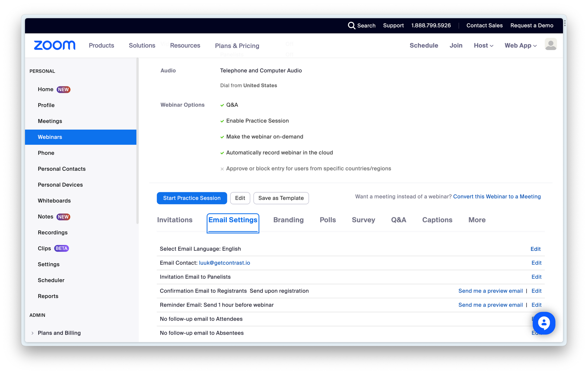Click the BETA badge next to Clips
Image resolution: width=588 pixels, height=374 pixels.
(x=61, y=248)
